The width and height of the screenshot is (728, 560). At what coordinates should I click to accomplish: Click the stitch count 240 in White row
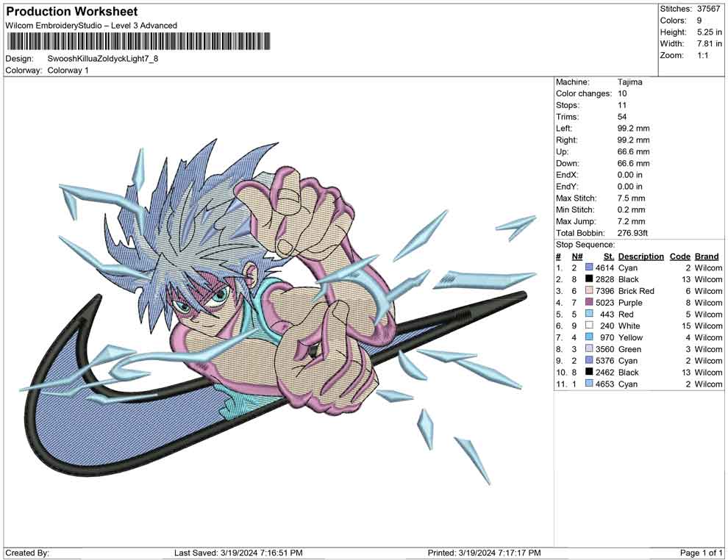point(607,326)
